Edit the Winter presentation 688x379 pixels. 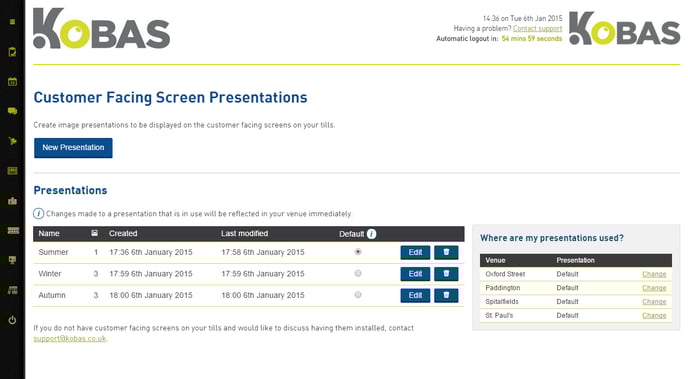[415, 274]
